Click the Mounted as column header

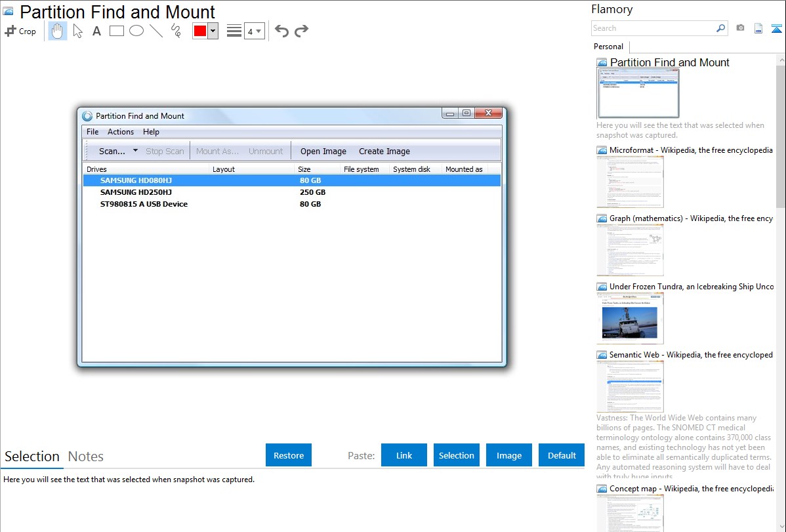click(x=465, y=169)
